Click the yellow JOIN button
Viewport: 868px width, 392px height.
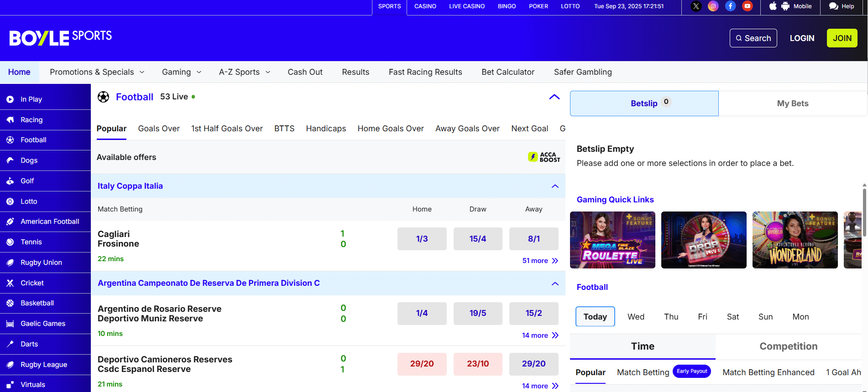(x=842, y=38)
